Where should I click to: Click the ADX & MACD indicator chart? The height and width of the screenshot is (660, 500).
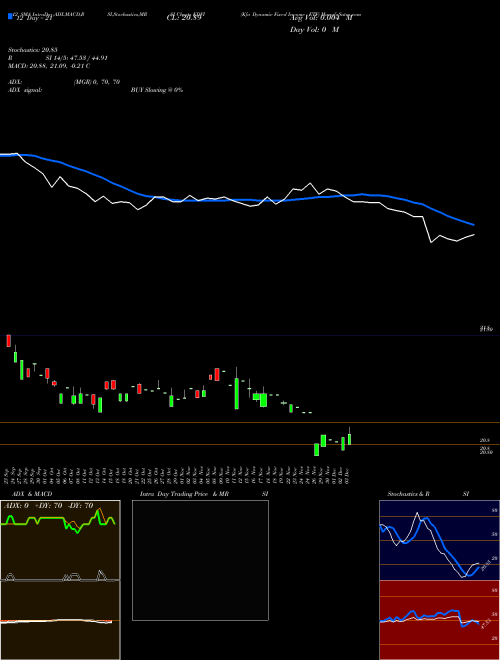coord(60,580)
